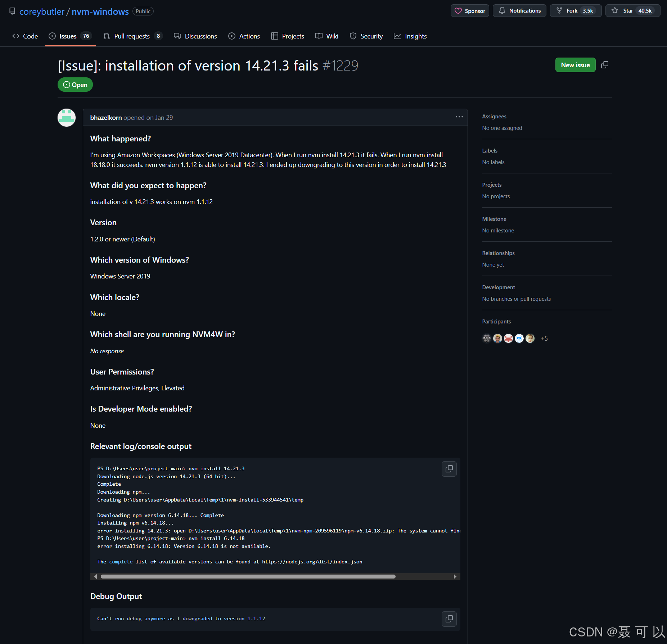Copy the console output code block
The image size is (667, 644).
(449, 469)
